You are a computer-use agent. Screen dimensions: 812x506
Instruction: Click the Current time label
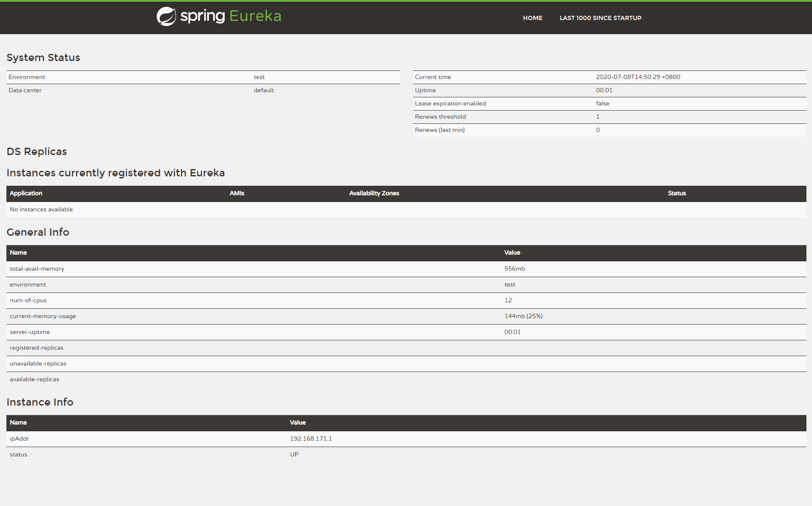click(x=433, y=77)
